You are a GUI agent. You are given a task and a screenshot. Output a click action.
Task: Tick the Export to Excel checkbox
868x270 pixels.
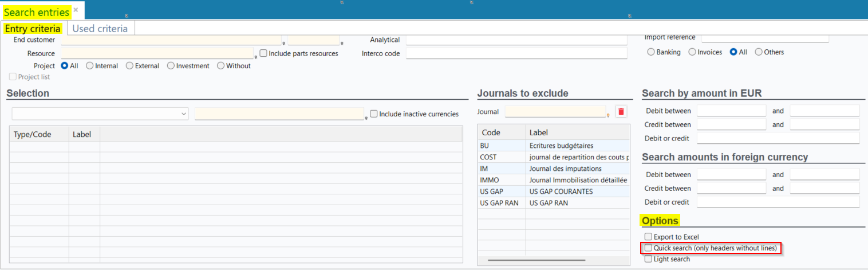pos(648,237)
